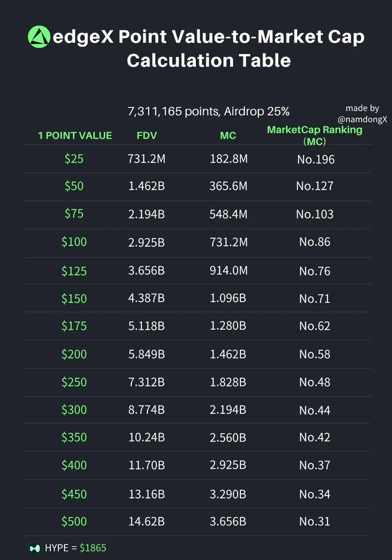This screenshot has width=392, height=560.
Task: Click the HYPE token icon
Action: (35, 548)
